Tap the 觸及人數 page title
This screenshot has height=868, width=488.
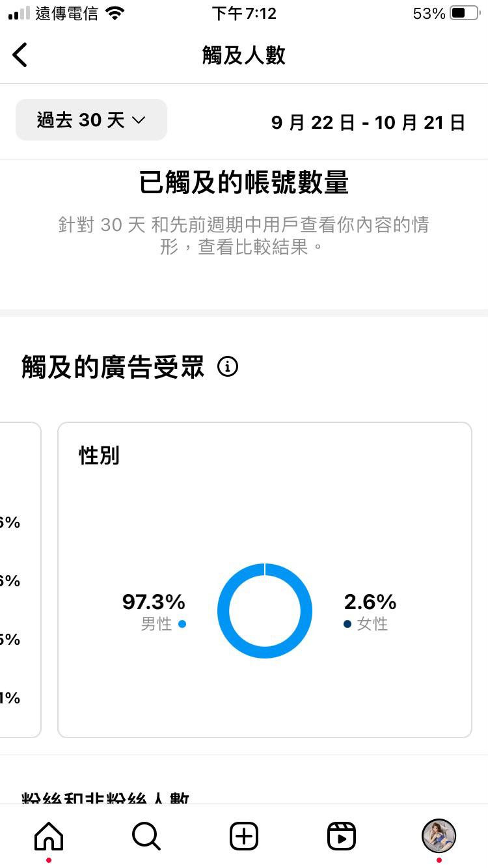[x=244, y=55]
